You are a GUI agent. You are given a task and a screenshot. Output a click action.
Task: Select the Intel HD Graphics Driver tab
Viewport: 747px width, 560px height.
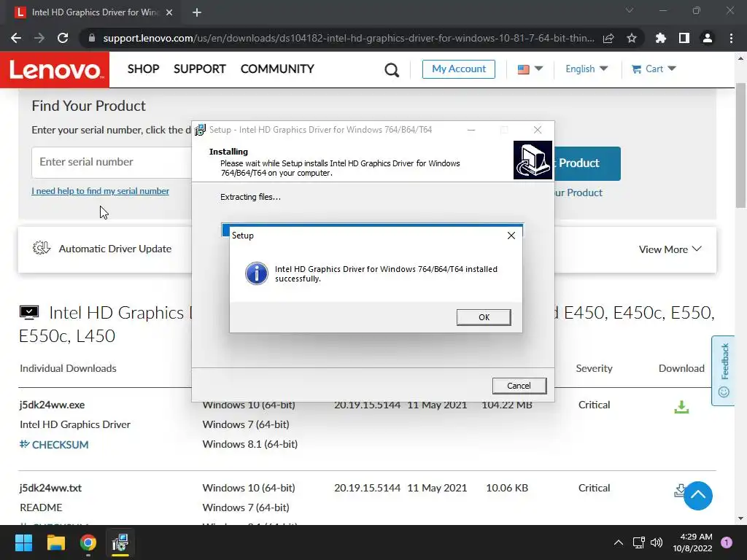94,13
